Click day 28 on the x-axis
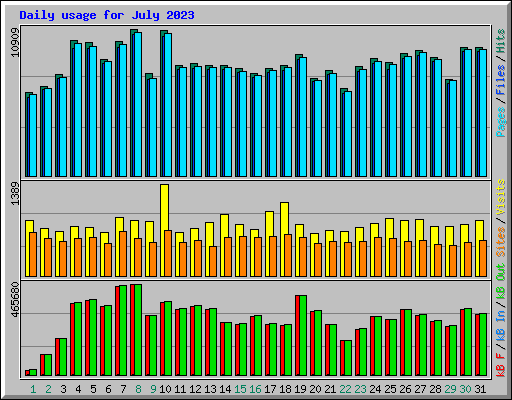The image size is (512, 400). pyautogui.click(x=435, y=389)
